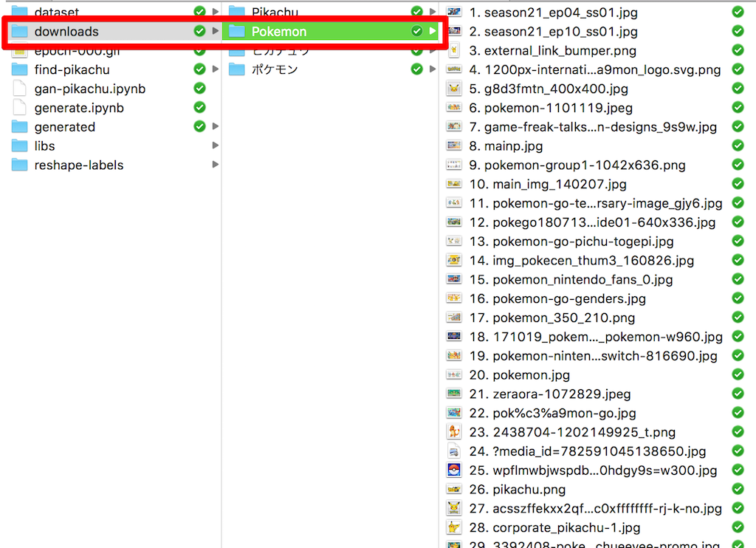Image resolution: width=756 pixels, height=548 pixels.
Task: Expand the reshape-labels folder arrow
Action: (x=215, y=165)
